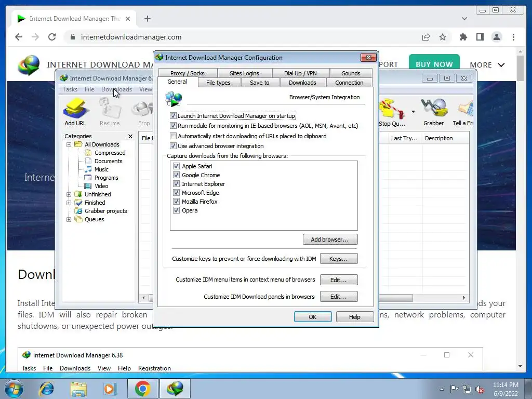Click Edit... for context menu items
This screenshot has height=399, width=532.
click(339, 280)
